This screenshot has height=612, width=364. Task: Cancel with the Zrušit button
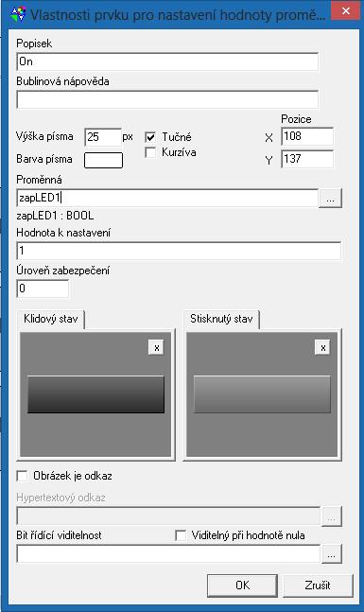pyautogui.click(x=318, y=586)
